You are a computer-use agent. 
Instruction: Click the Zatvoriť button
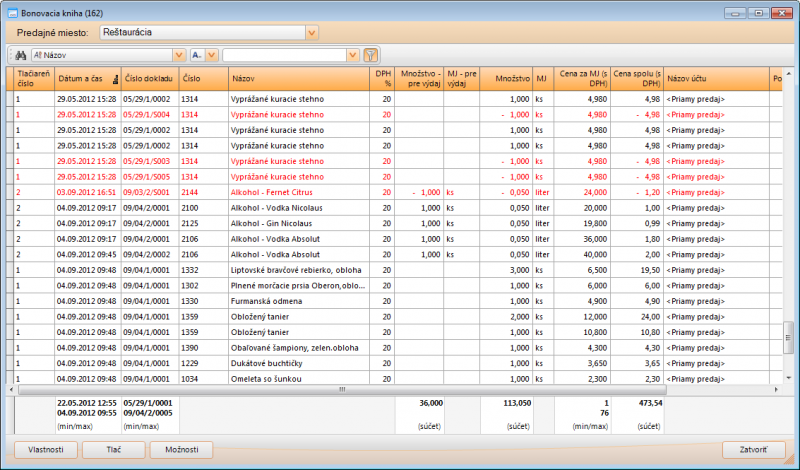754,450
